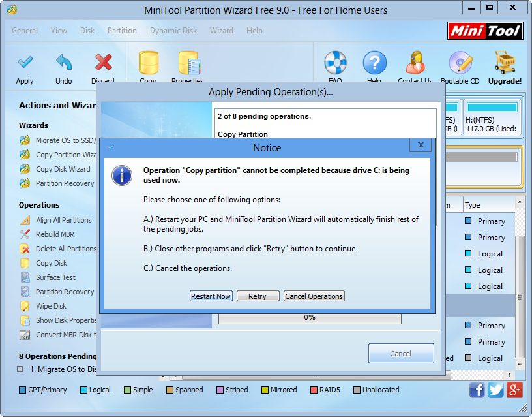Viewport: 532px width, 417px height.
Task: Open the Help menu
Action: (254, 31)
